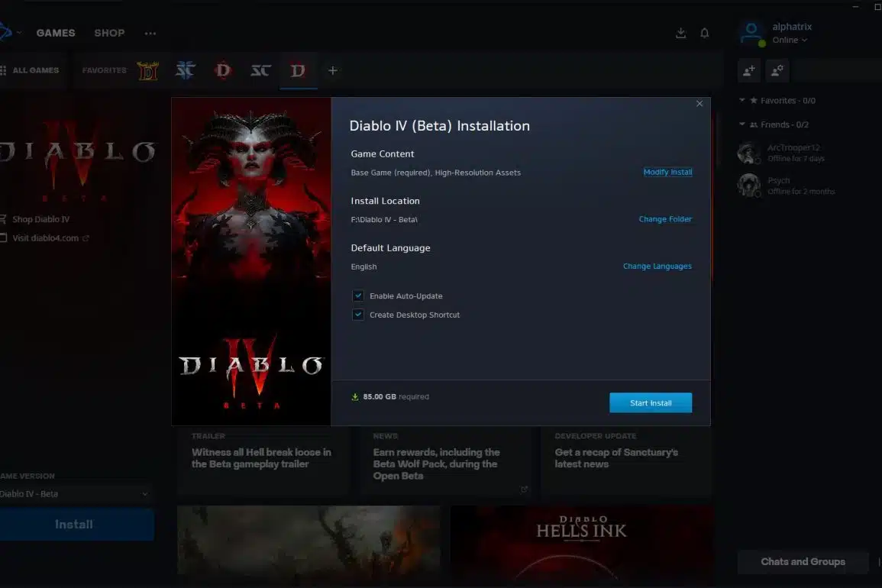Open the Chats and Groups panel
Image resolution: width=882 pixels, height=588 pixels.
pyautogui.click(x=803, y=561)
